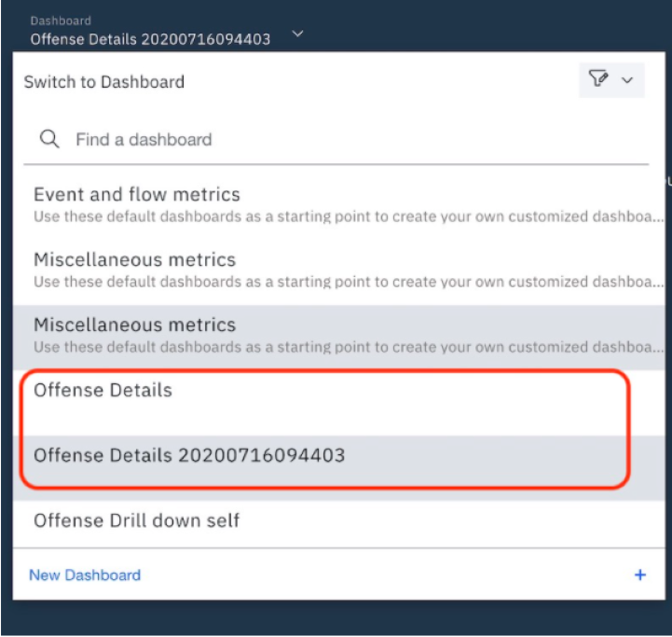Viewport: 672px width, 637px height.
Task: Click the Switch to Dashboard heading
Action: (104, 82)
